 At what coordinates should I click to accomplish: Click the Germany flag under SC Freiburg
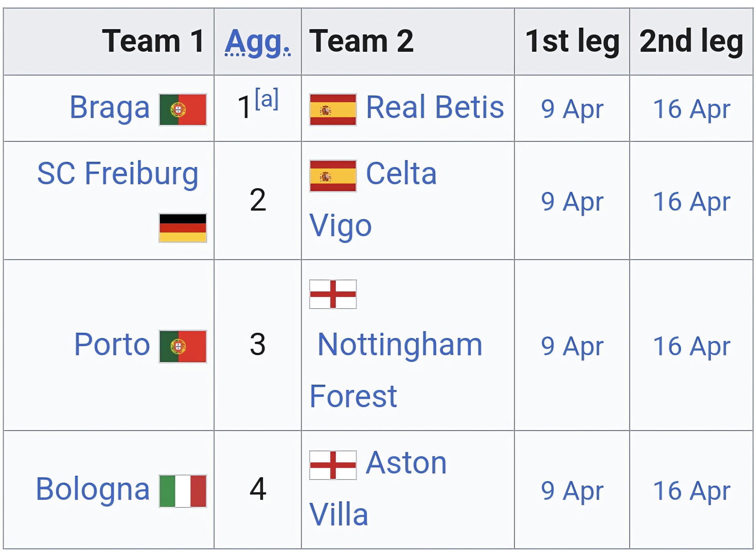tap(183, 228)
